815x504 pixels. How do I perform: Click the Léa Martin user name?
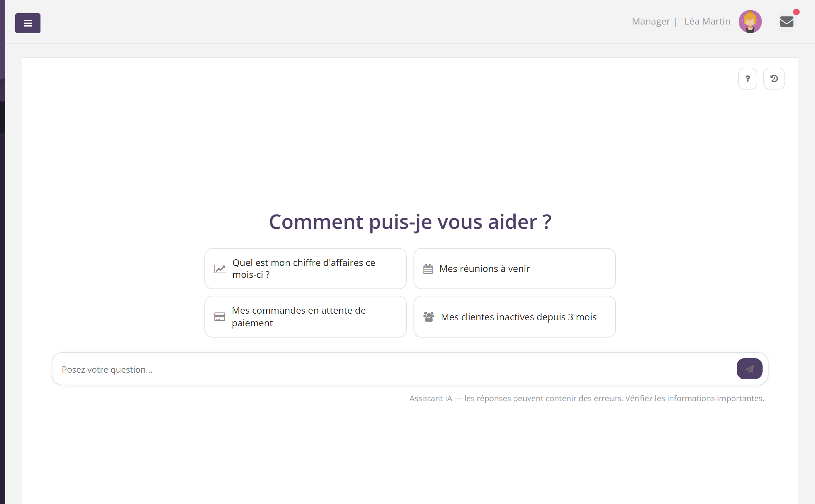(707, 21)
